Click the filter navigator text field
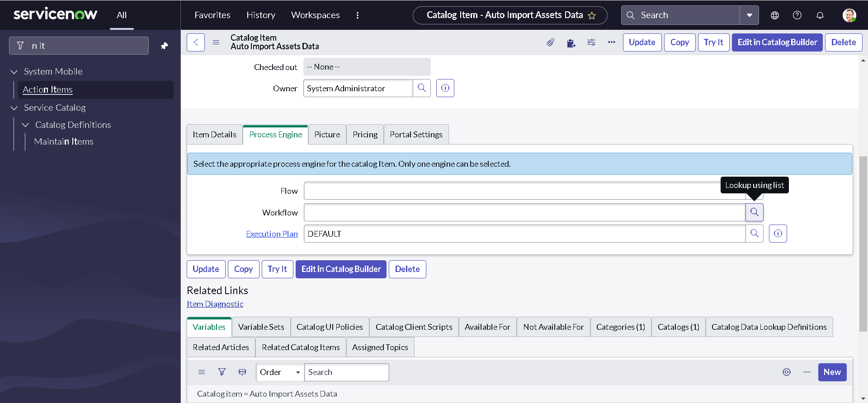 (79, 46)
